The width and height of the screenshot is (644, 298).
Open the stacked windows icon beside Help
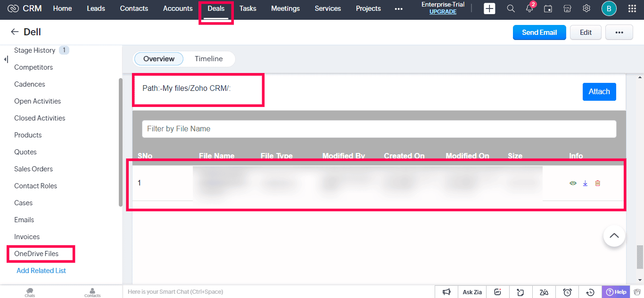pos(637,292)
